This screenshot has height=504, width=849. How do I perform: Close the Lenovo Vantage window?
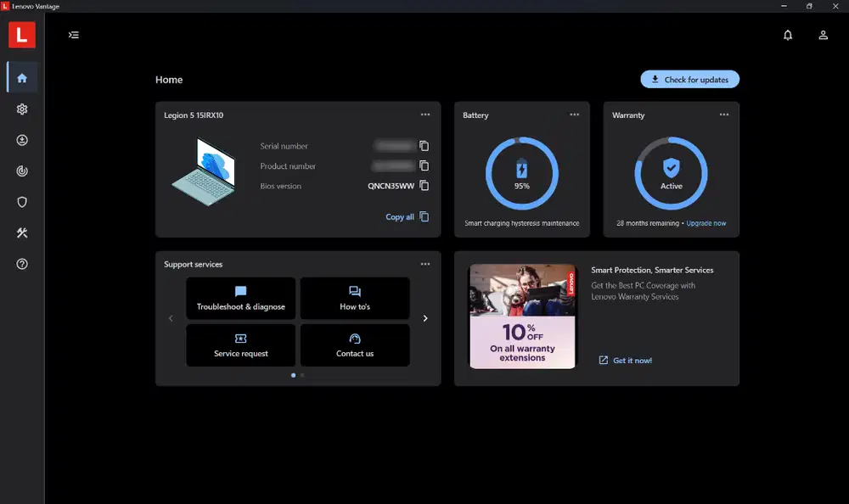click(x=835, y=6)
